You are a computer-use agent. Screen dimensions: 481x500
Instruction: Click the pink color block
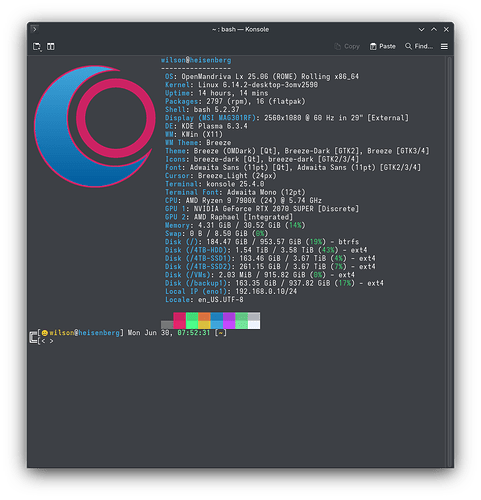click(179, 320)
